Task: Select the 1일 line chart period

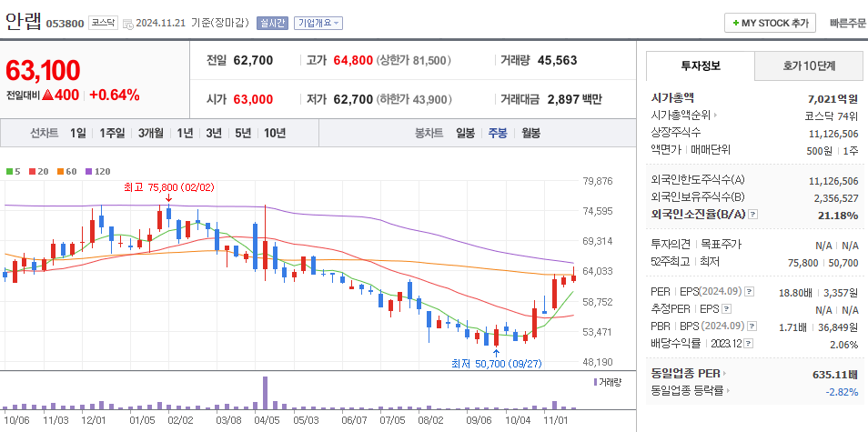Action: coord(78,134)
